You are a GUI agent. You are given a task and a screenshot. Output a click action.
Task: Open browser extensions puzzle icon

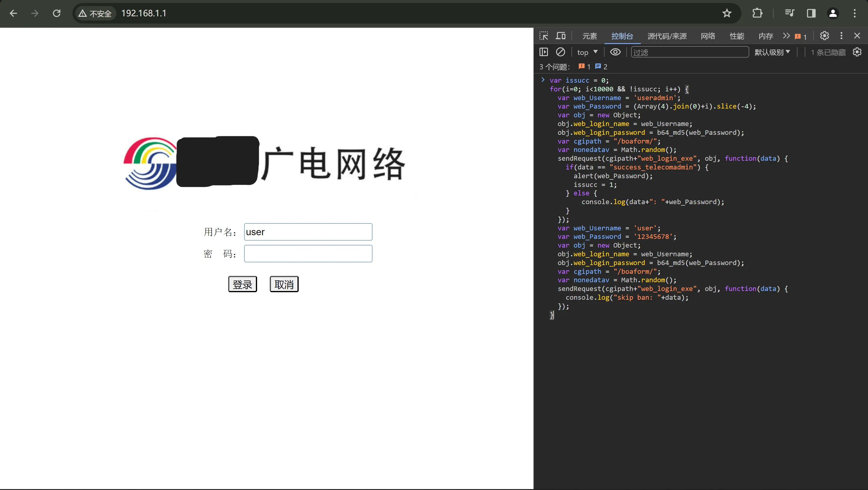(757, 13)
